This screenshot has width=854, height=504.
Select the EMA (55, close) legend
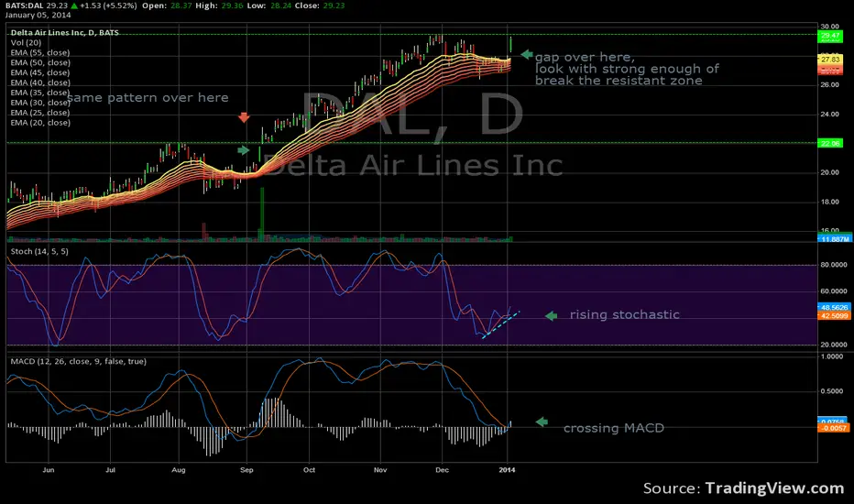(40, 53)
